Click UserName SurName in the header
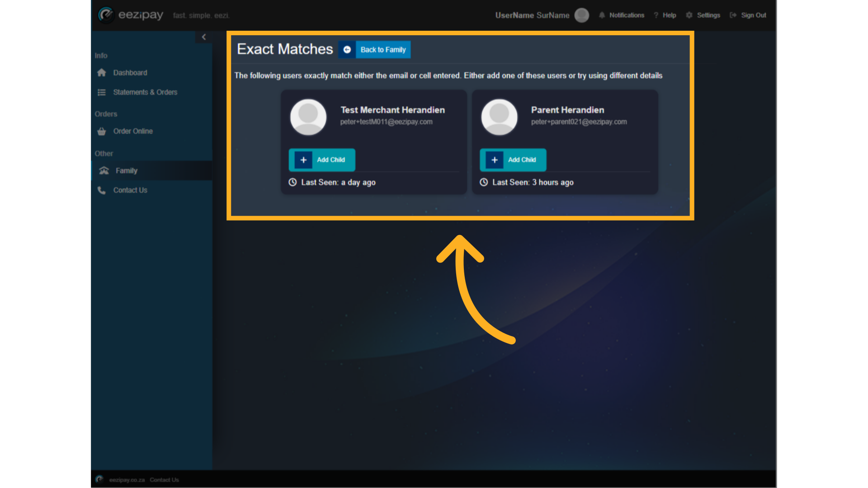868x488 pixels. point(533,15)
